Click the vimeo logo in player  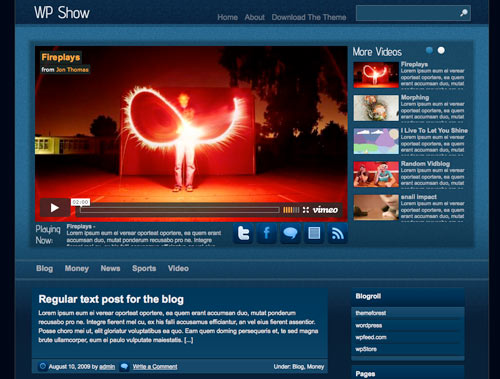(x=325, y=210)
